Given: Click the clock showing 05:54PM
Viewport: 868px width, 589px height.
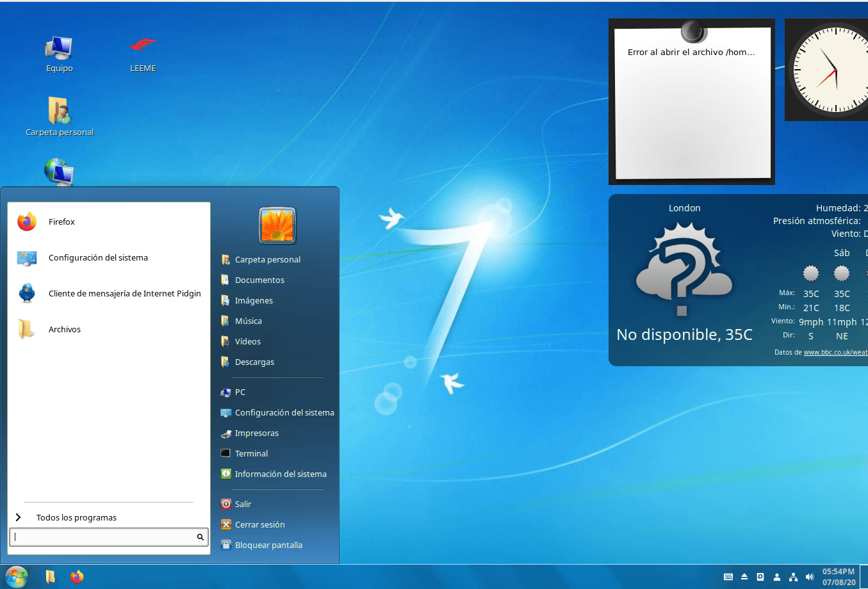Looking at the screenshot, I should [839, 577].
